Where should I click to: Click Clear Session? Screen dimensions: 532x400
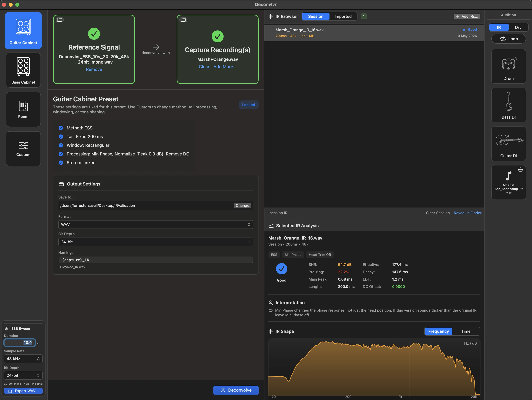pyautogui.click(x=437, y=213)
